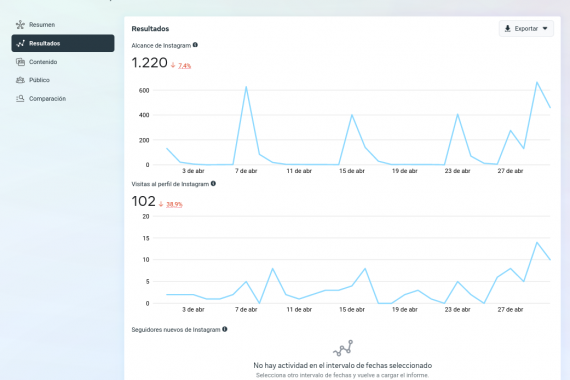The height and width of the screenshot is (380, 570).
Task: Click the Público people icon
Action: click(20, 80)
